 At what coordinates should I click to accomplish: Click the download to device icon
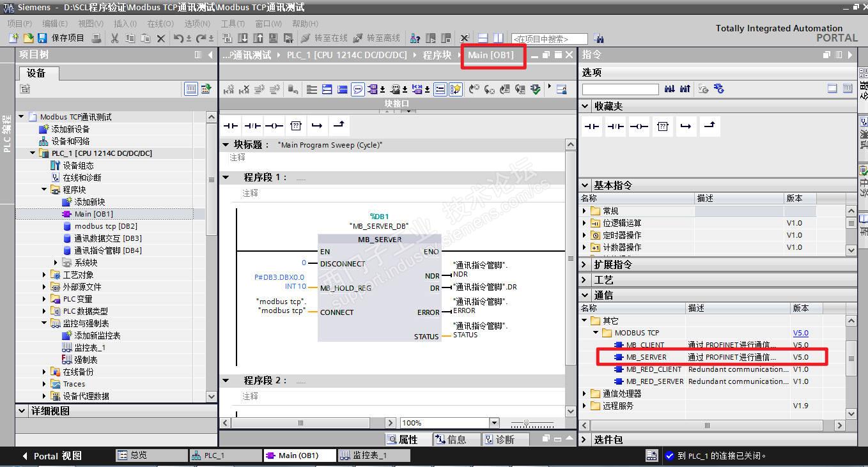(243, 38)
